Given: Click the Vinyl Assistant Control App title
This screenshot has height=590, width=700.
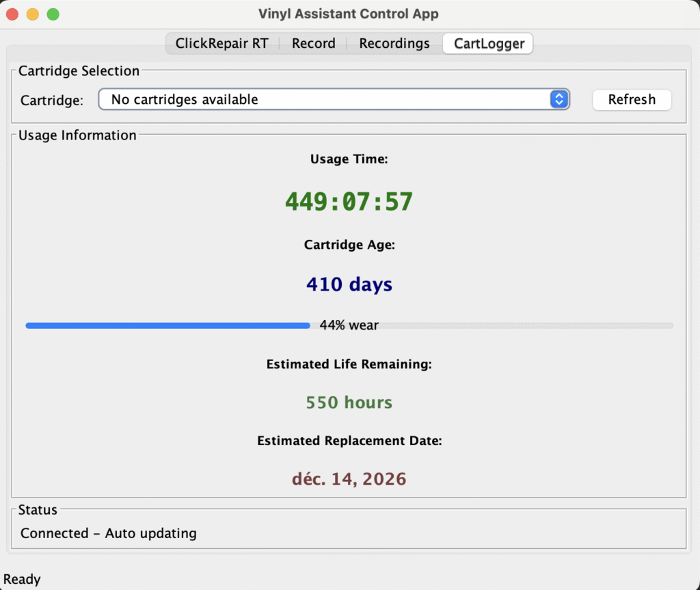Looking at the screenshot, I should (348, 14).
